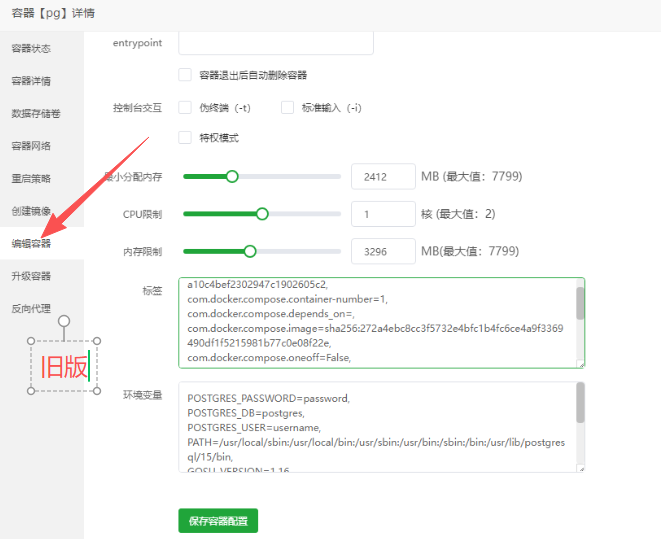
Task: Enable the 特权模式 checkbox
Action: click(185, 137)
